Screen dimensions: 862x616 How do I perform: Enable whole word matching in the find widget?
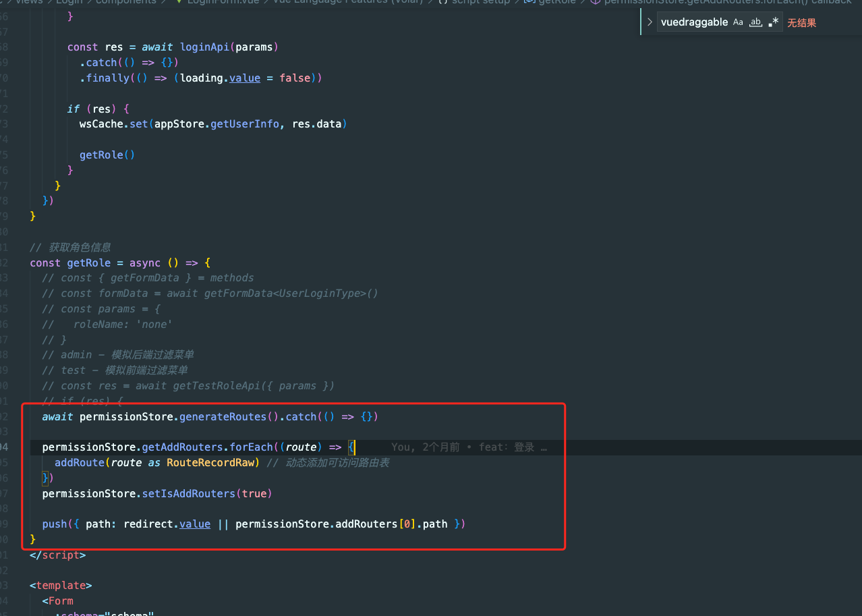click(755, 22)
